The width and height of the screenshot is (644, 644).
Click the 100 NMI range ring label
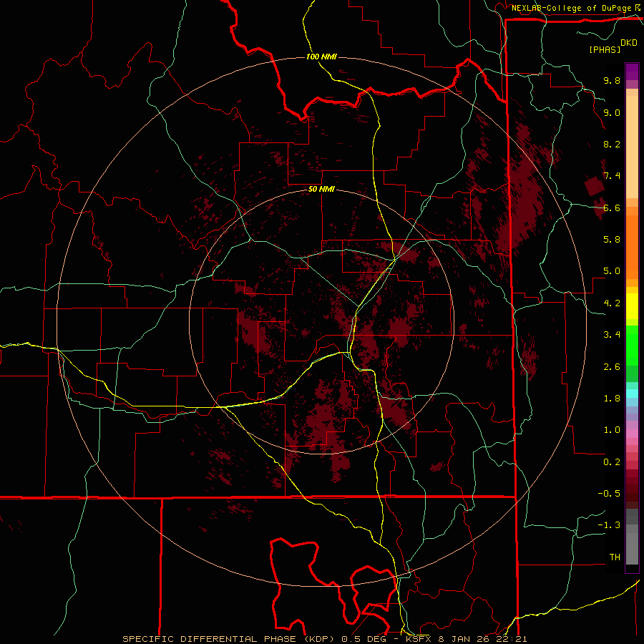tap(321, 57)
